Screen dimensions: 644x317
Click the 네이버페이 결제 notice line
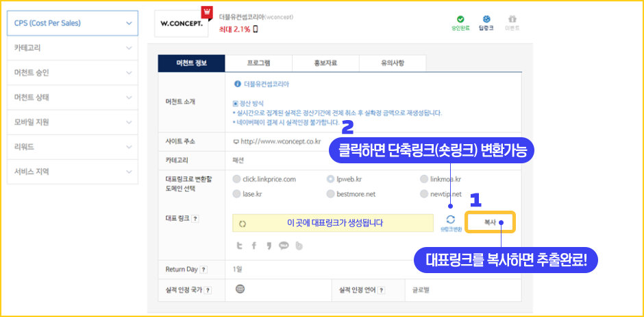point(286,123)
